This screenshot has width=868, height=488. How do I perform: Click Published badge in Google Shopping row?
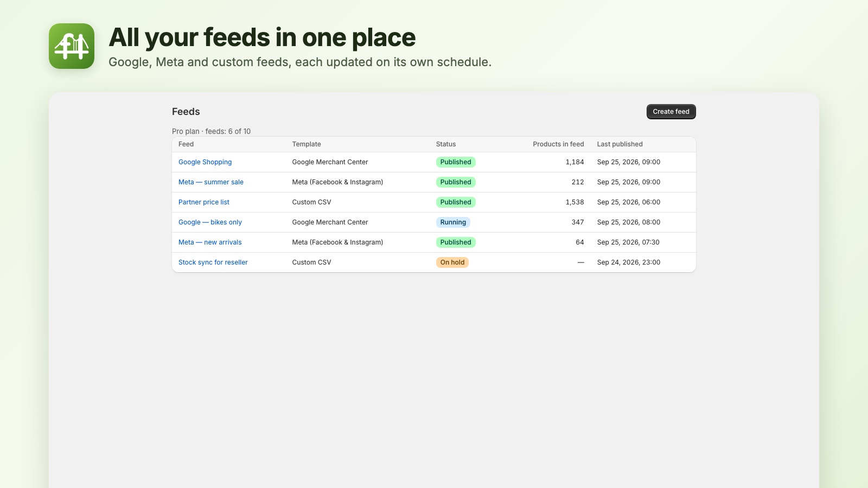pyautogui.click(x=456, y=162)
